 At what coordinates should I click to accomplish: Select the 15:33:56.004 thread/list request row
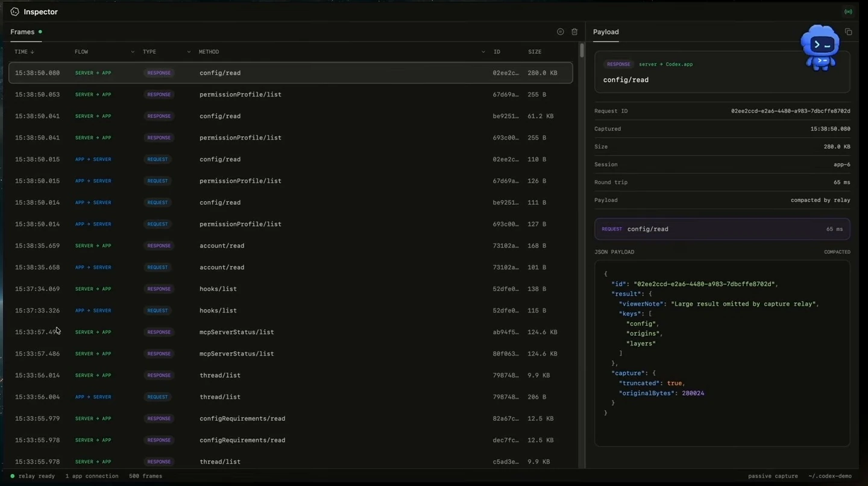(291, 397)
